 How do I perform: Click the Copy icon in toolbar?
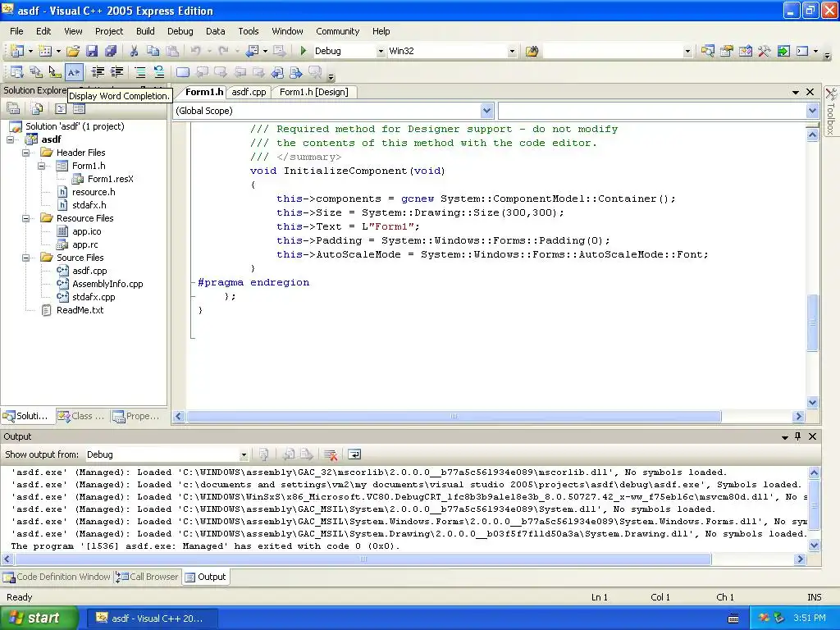153,51
